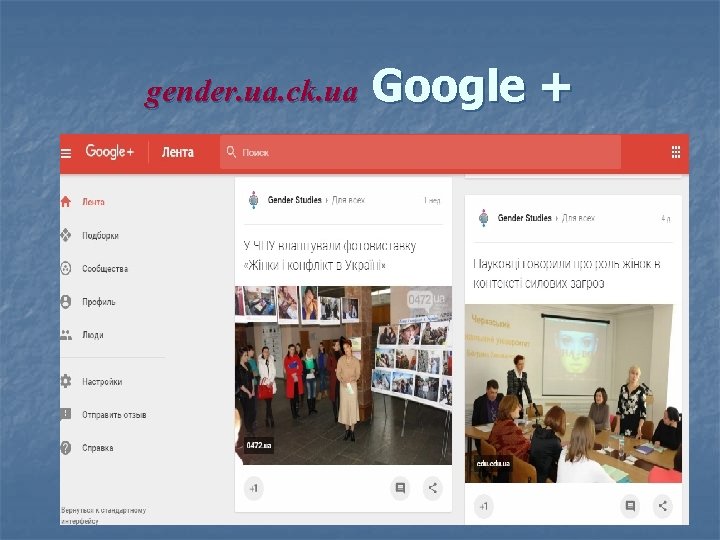720x540 pixels.
Task: Click Для всех in women's role post
Action: coord(578,218)
